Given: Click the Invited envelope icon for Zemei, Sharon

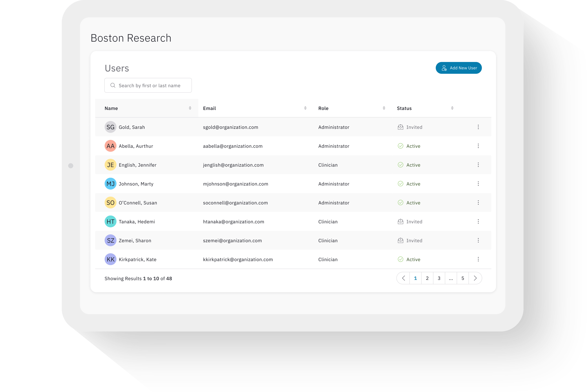Looking at the screenshot, I should pyautogui.click(x=400, y=240).
